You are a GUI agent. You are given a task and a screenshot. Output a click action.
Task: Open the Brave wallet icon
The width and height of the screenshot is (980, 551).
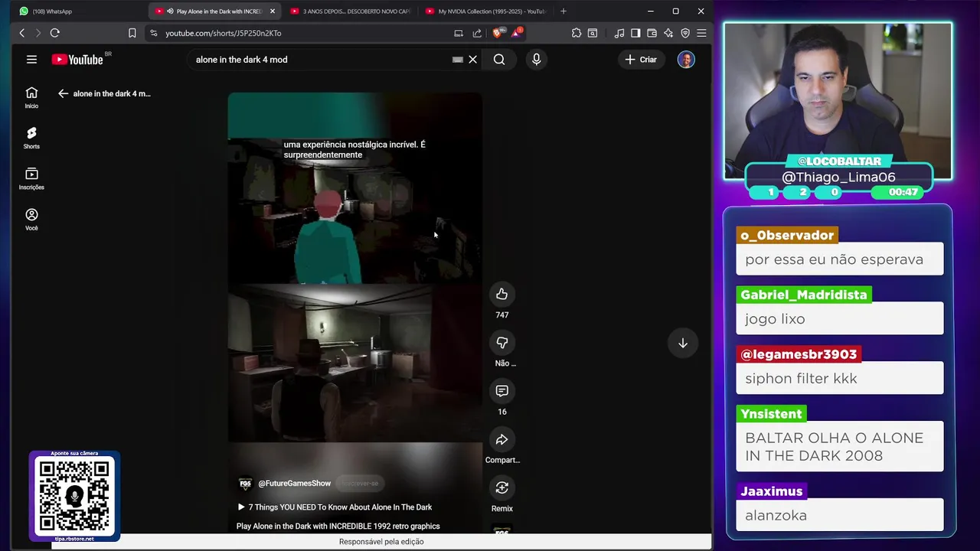click(652, 33)
